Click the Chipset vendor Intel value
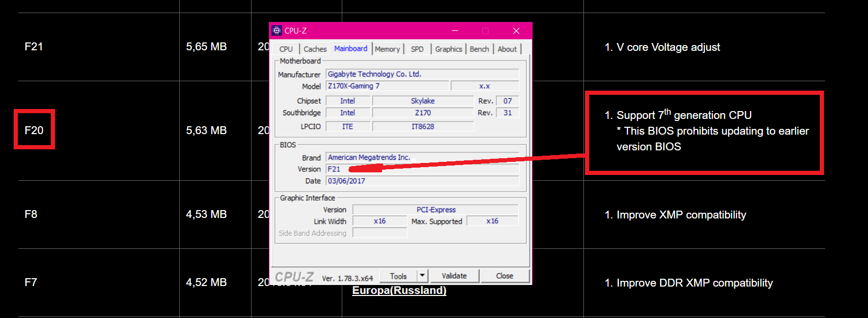The image size is (868, 318). (x=348, y=101)
